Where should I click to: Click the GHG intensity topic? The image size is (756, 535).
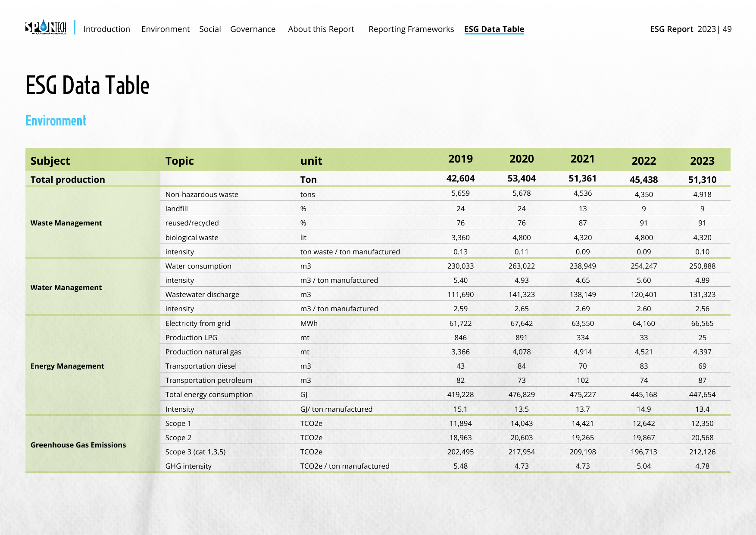[x=188, y=466]
